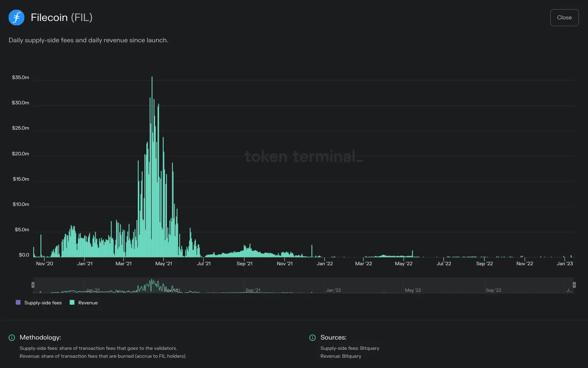The width and height of the screenshot is (588, 368).
Task: Click the purple Supply-side fees swatch
Action: coord(18,302)
